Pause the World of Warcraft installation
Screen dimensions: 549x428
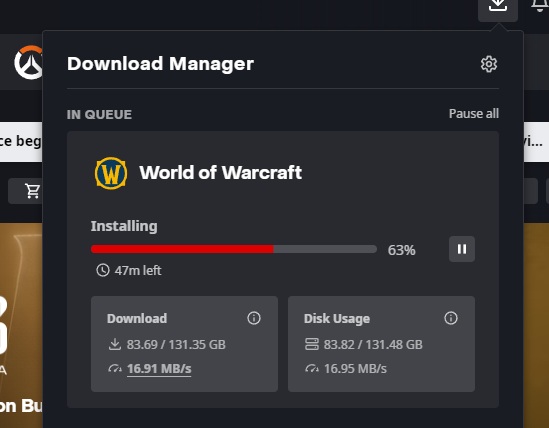coord(462,249)
